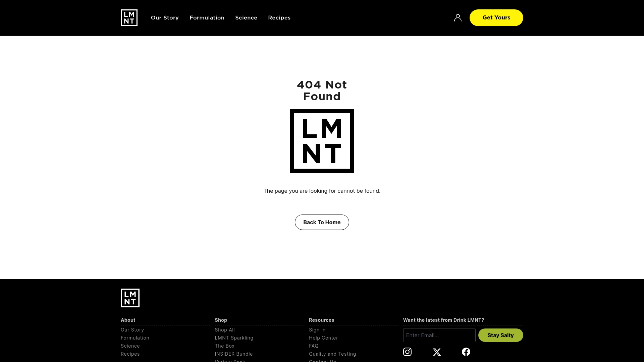Open Quality and Testing link
This screenshot has height=362, width=644.
(332, 354)
